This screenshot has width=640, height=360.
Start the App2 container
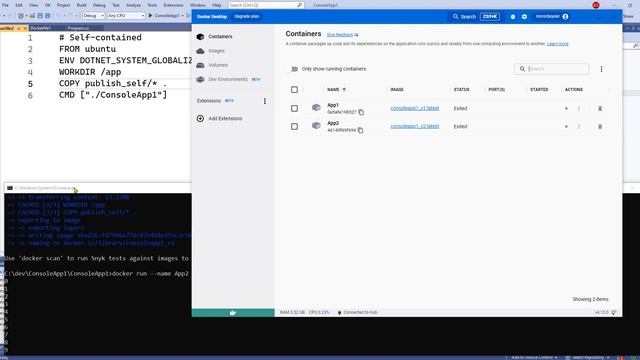[566, 127]
